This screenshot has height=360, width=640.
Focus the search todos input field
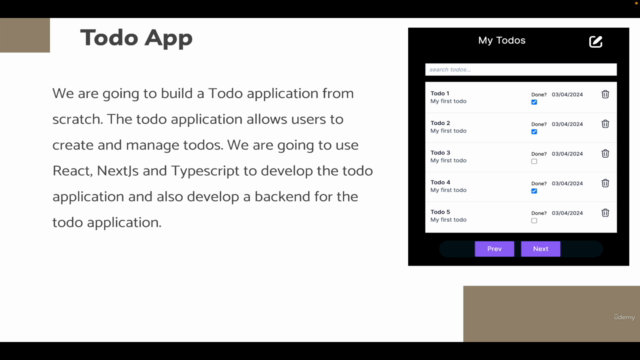coord(521,69)
